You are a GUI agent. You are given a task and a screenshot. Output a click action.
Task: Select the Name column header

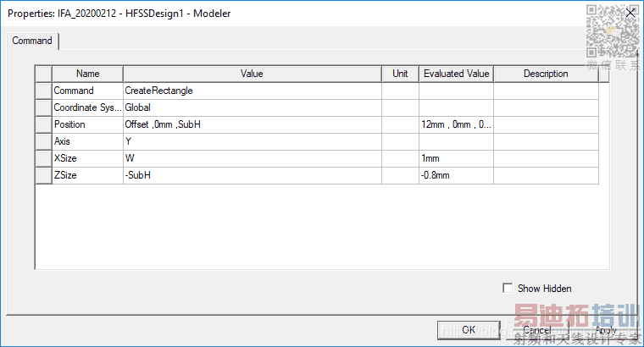(87, 74)
